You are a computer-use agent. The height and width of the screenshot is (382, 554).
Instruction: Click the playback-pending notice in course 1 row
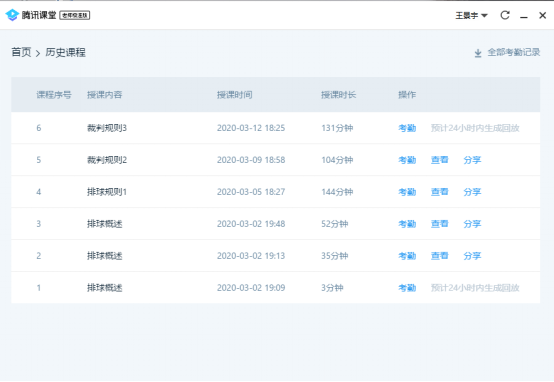pyautogui.click(x=475, y=288)
